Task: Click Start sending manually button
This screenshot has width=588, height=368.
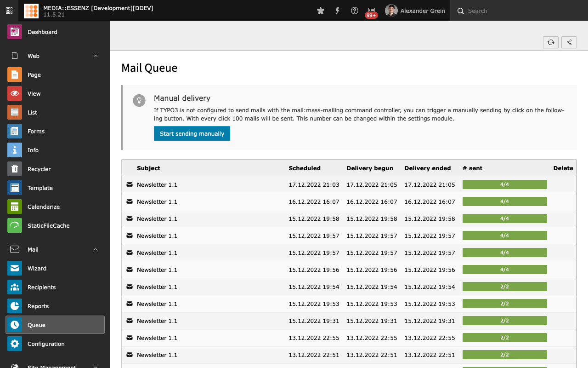Action: coord(192,133)
